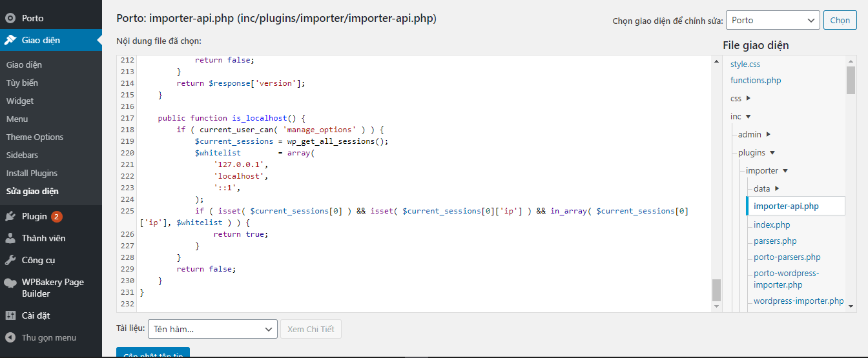Open the Tên hàm function dropdown
868x358 pixels.
[x=212, y=329]
